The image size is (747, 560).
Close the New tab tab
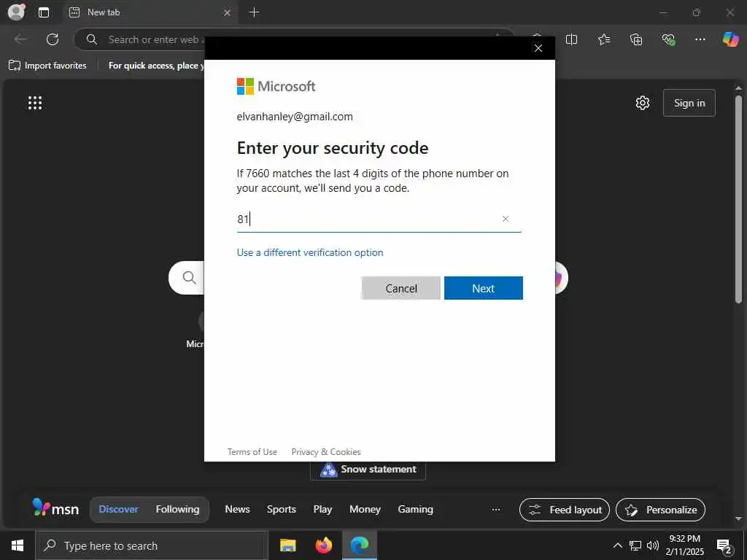pos(228,13)
